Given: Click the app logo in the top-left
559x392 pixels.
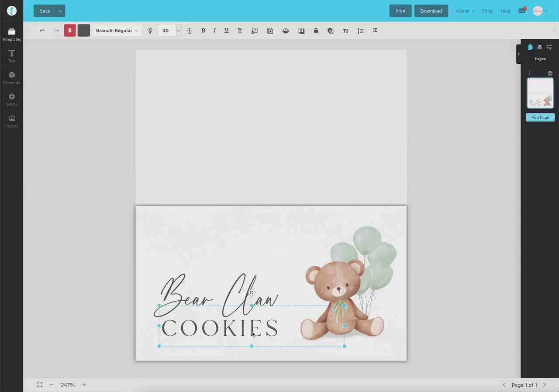Looking at the screenshot, I should coord(12,11).
